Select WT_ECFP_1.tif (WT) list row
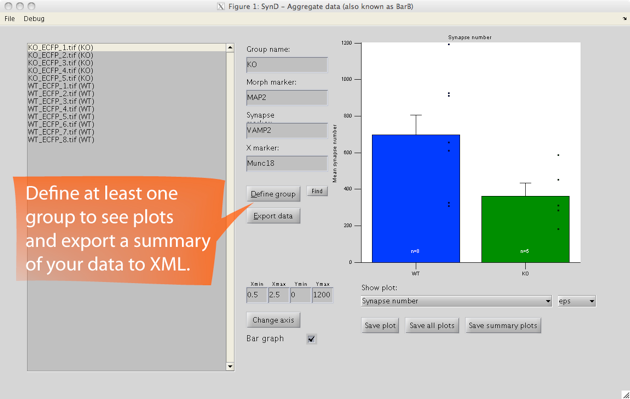 (127, 86)
